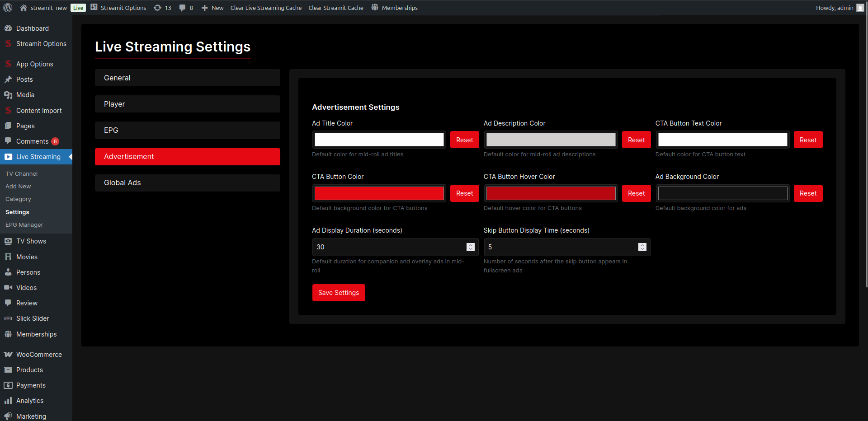This screenshot has width=868, height=421.
Task: Open Add New submenu item
Action: [x=18, y=186]
